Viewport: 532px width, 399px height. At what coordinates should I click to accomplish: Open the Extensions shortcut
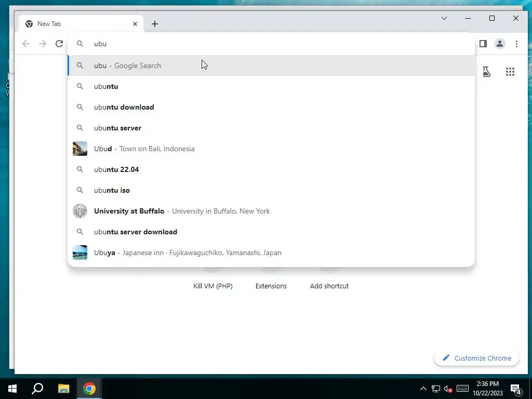click(271, 286)
